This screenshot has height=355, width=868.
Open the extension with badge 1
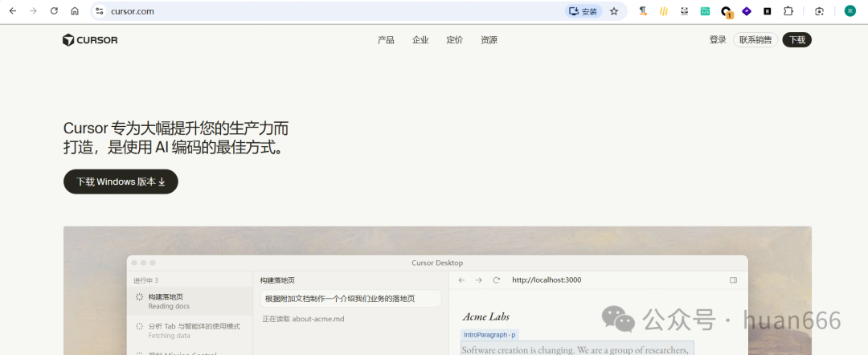tap(727, 11)
